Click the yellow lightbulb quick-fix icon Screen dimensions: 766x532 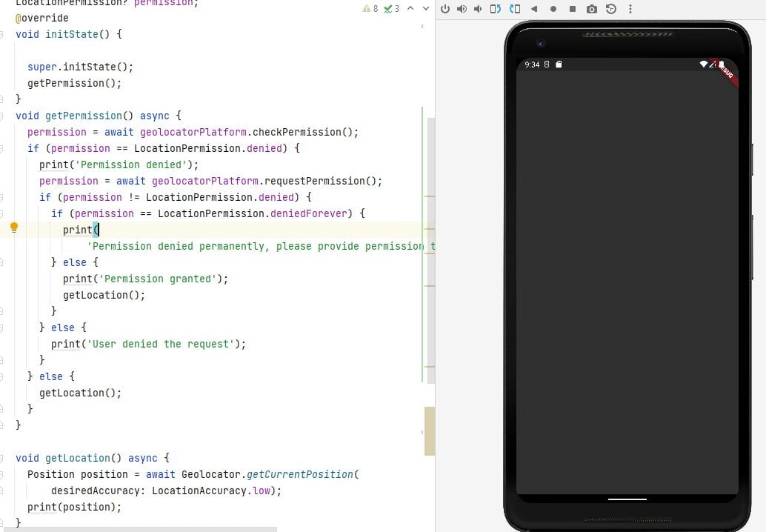click(14, 227)
